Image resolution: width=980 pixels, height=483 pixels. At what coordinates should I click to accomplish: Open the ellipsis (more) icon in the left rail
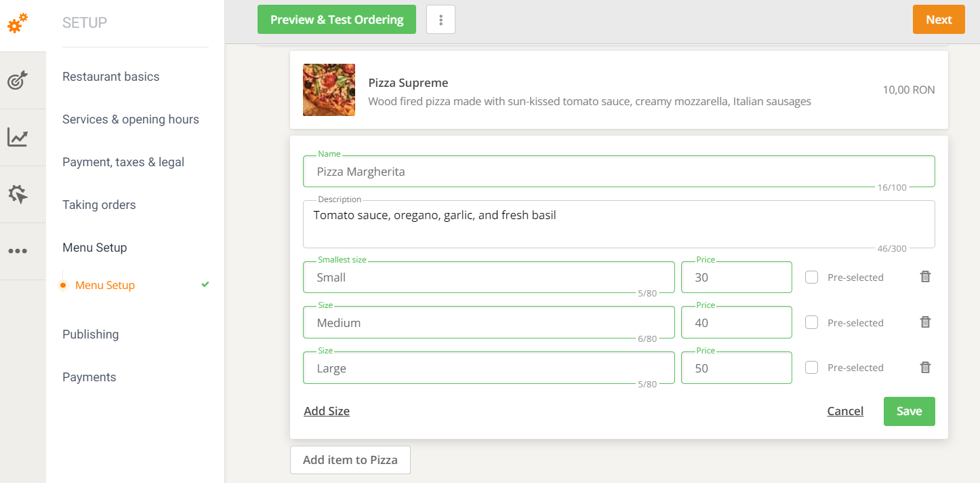[18, 251]
